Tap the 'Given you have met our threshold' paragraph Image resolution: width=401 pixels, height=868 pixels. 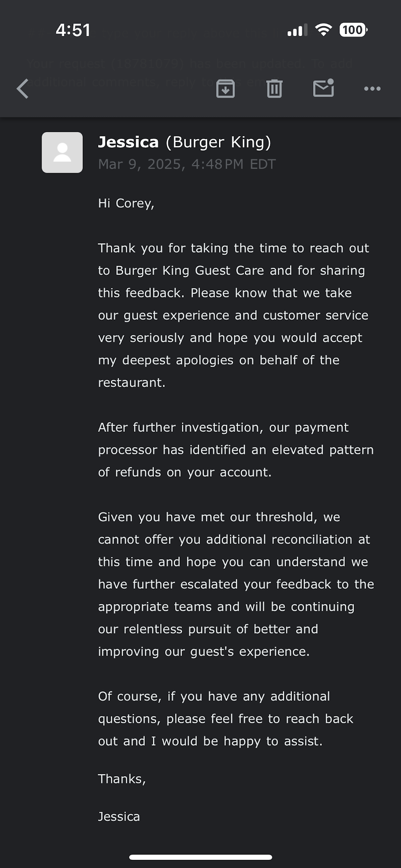coord(235,584)
